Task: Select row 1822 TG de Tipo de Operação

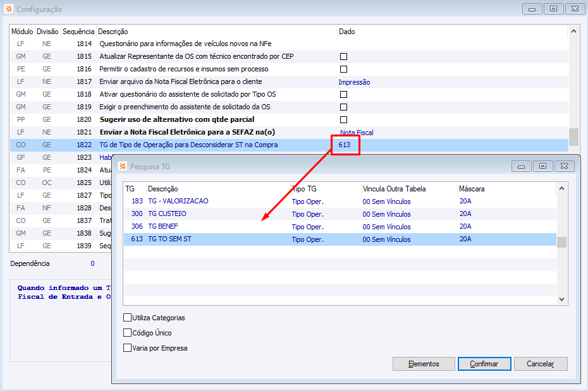Action: click(289, 145)
